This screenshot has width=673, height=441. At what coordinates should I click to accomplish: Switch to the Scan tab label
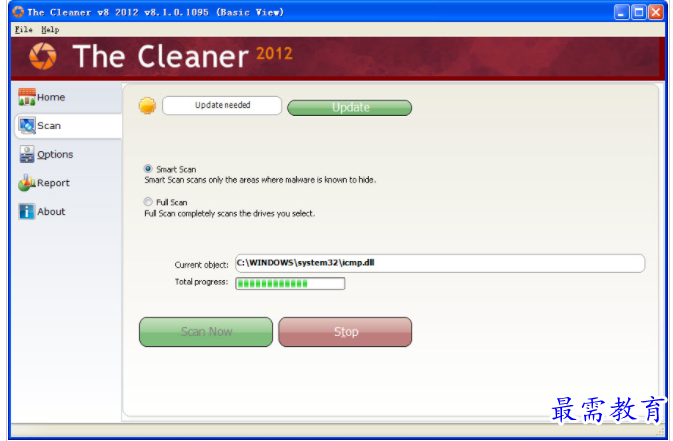click(49, 126)
